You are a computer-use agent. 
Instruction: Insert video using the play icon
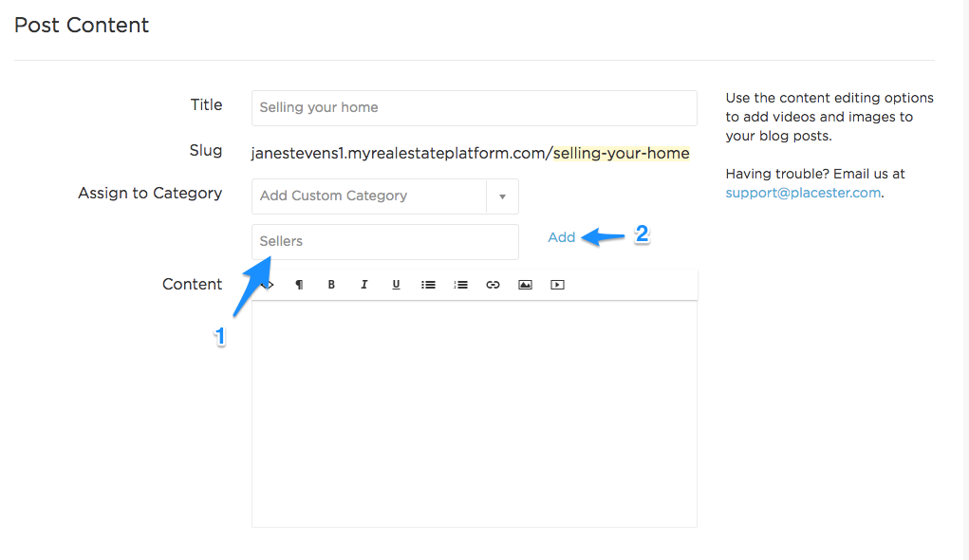[x=557, y=285]
